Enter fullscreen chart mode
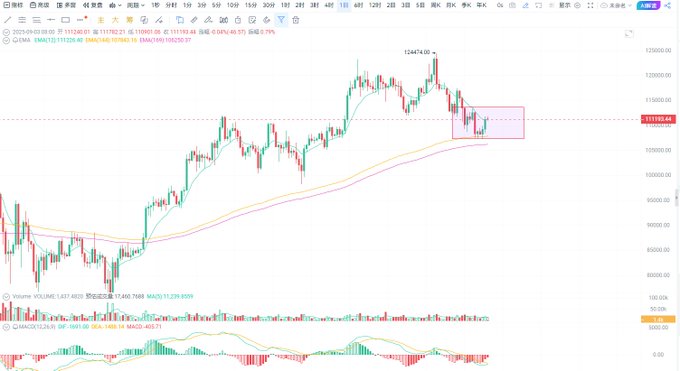680x371 pixels. [590, 5]
